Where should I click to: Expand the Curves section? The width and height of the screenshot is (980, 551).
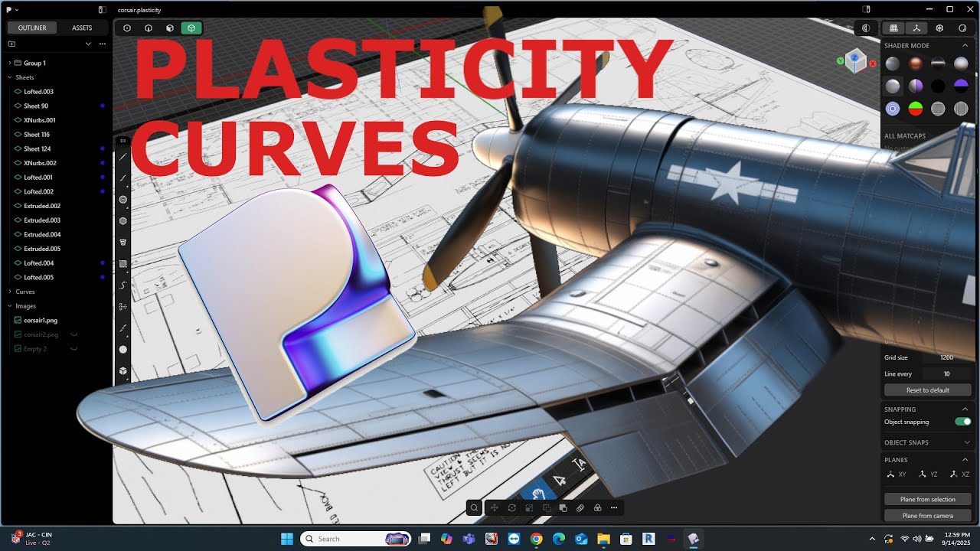[x=9, y=292]
